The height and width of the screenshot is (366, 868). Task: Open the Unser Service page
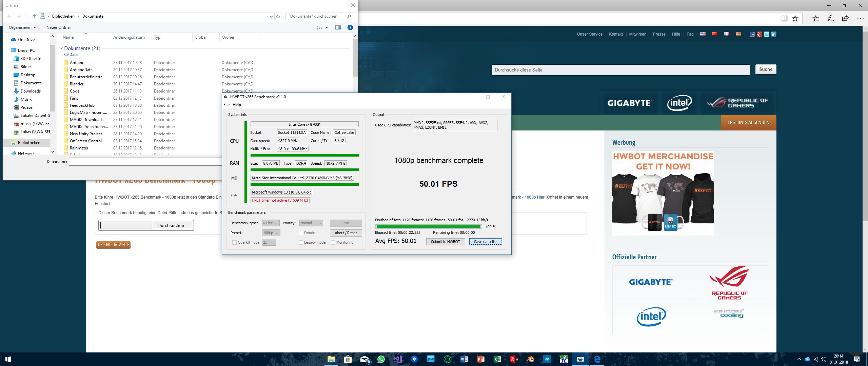(x=590, y=34)
